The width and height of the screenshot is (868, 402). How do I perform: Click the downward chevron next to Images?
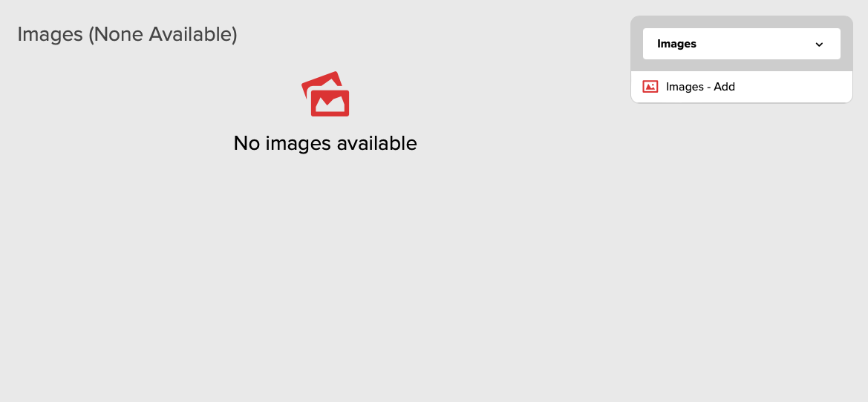(x=819, y=45)
